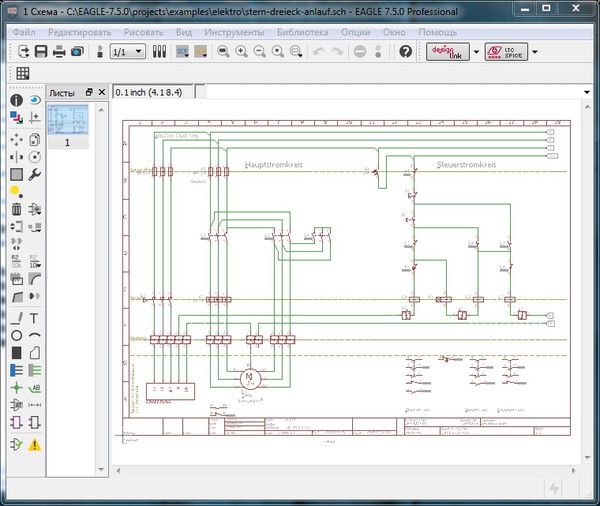Select the wrench Change tool
The image size is (600, 506).
tap(35, 174)
